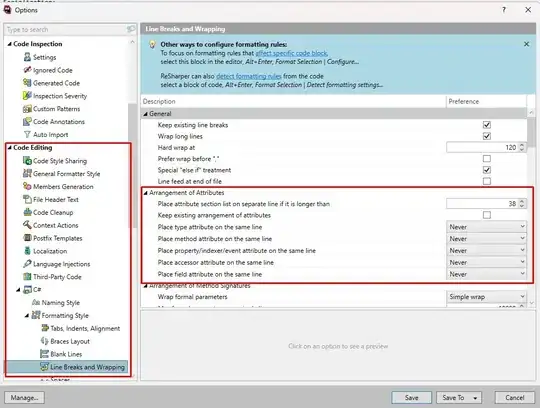Click the Naming Style icon
Screen dimensions: 540x408
point(36,302)
